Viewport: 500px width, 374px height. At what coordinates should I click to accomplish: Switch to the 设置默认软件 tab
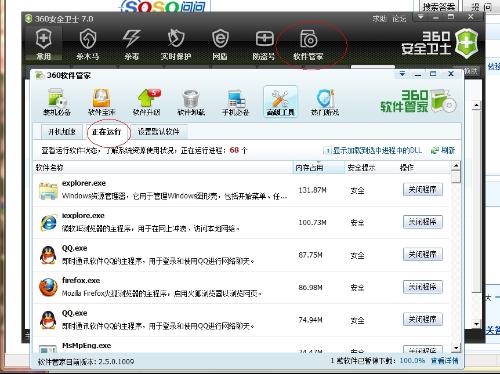[x=159, y=132]
